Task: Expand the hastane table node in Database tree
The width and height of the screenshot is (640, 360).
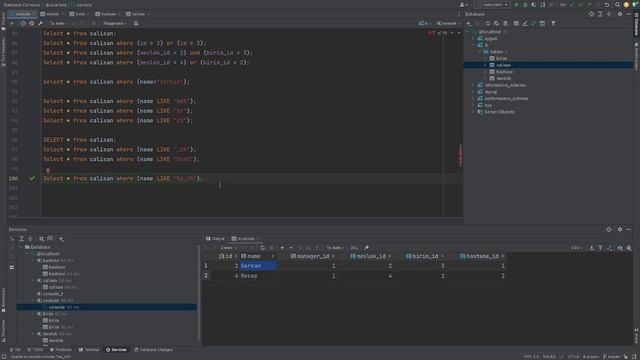Action: [486, 72]
